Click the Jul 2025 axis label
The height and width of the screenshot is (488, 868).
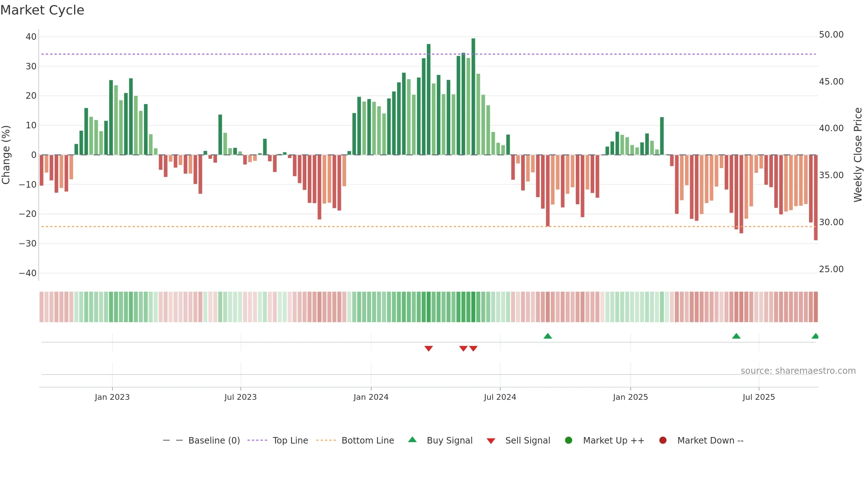(x=759, y=397)
